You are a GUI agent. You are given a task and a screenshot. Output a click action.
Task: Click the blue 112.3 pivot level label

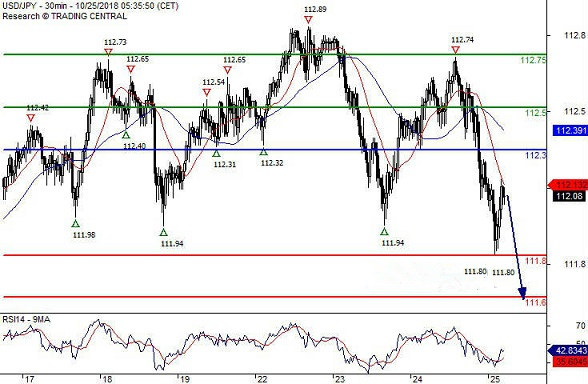536,155
